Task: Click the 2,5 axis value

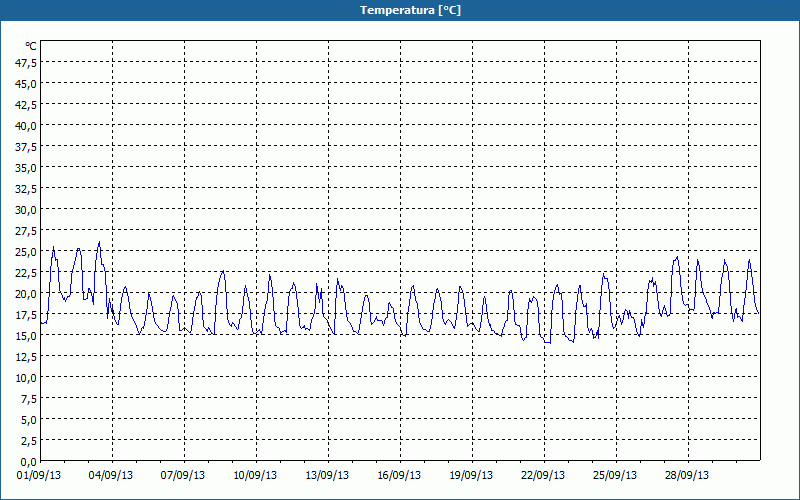Action: point(29,441)
